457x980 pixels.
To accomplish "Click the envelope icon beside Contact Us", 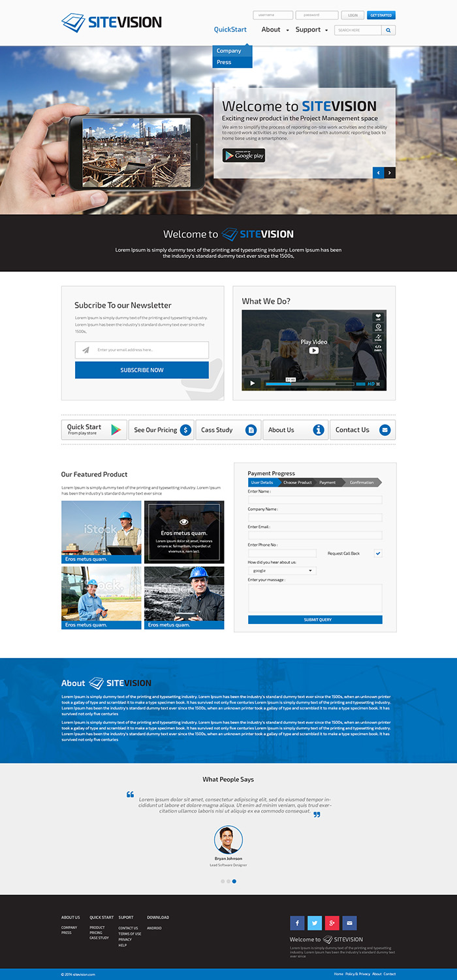I will 385,430.
